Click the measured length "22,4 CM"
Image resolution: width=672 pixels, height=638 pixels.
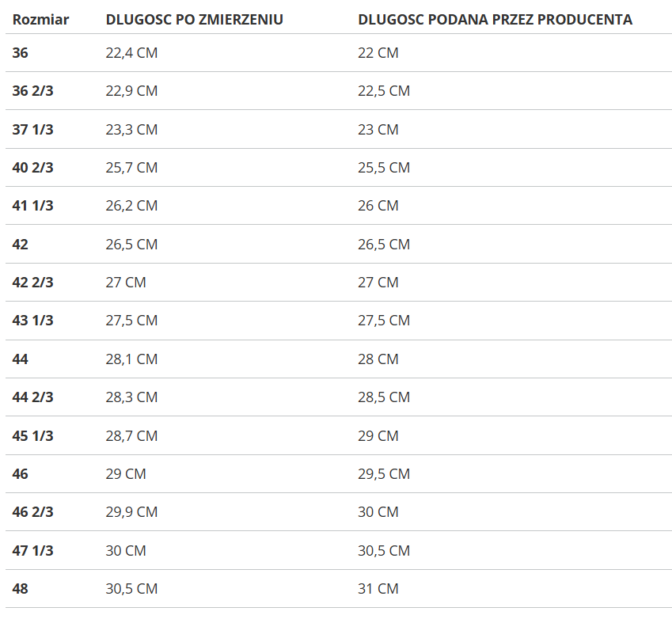pos(131,53)
